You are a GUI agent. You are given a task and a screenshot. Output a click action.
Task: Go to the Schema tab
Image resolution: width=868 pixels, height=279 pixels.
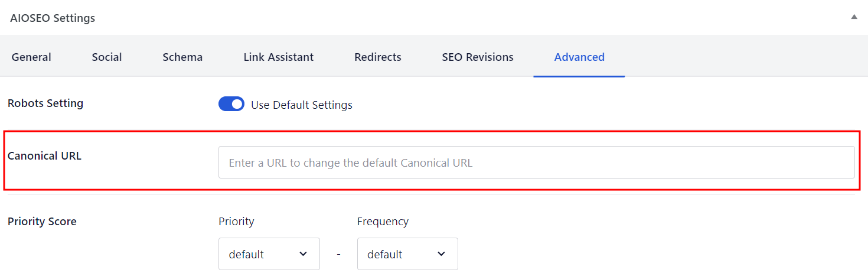click(x=182, y=57)
